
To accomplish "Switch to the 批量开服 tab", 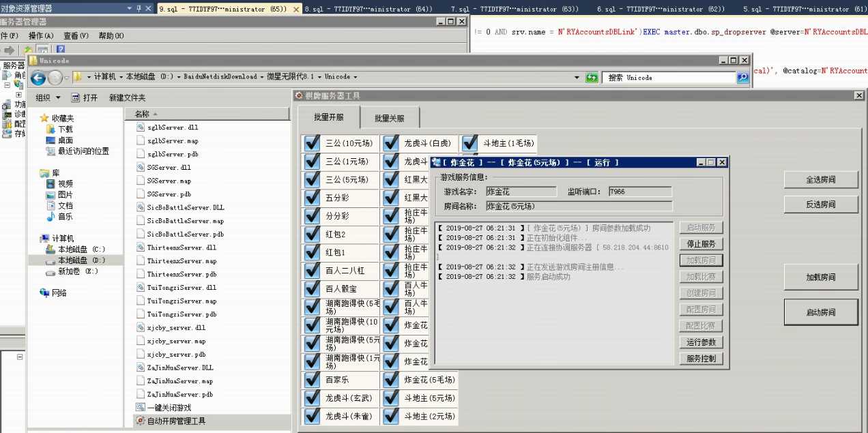I will [x=329, y=117].
